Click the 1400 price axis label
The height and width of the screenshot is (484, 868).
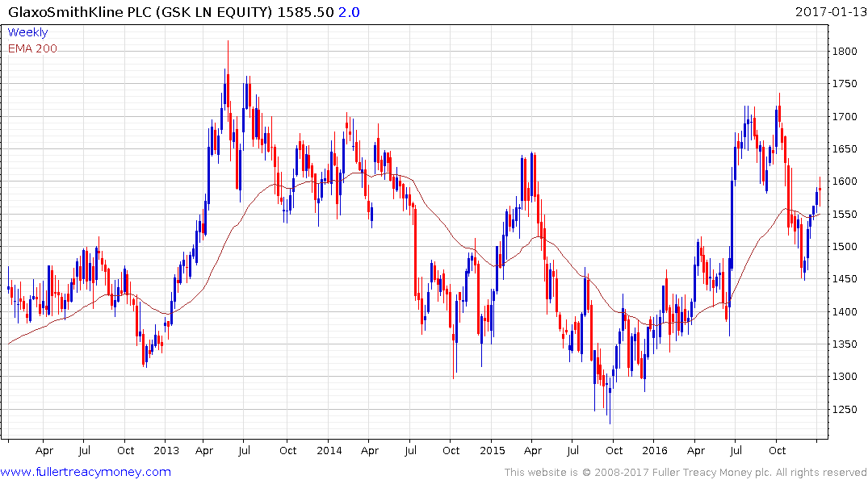(845, 312)
